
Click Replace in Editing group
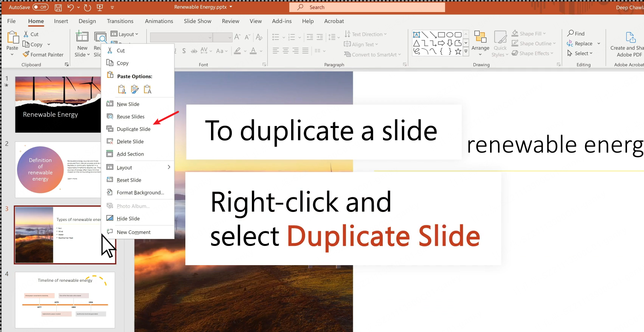(580, 43)
